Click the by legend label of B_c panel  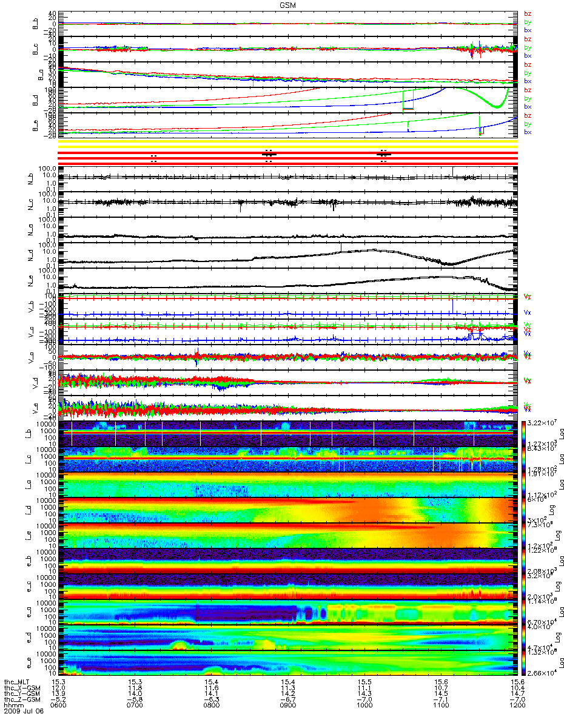(x=527, y=47)
